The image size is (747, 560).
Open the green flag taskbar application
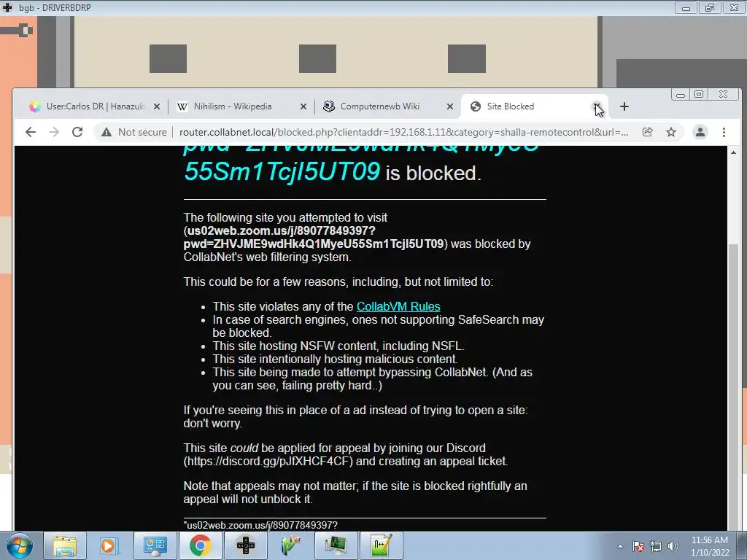click(290, 545)
